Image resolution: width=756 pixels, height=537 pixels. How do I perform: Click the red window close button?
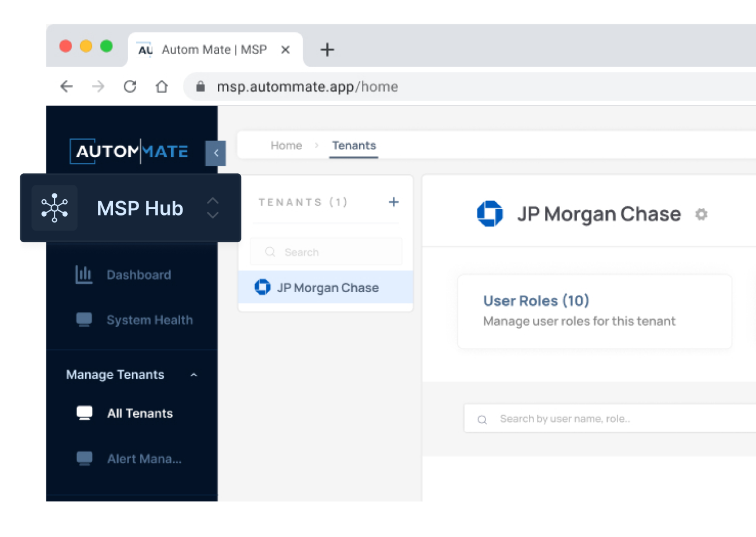65,46
